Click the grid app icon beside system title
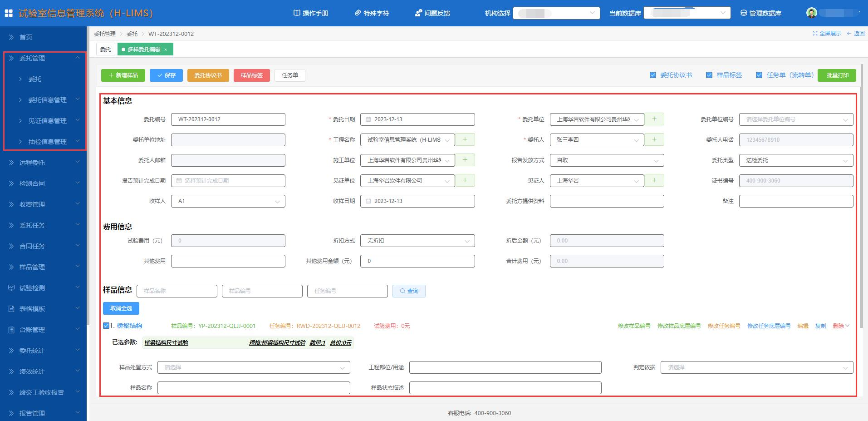 (9, 13)
